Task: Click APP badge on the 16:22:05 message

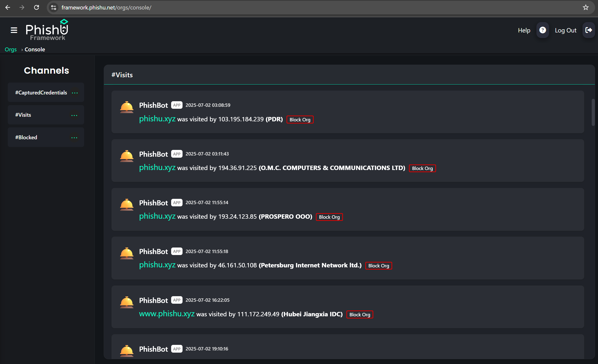Action: [x=177, y=300]
